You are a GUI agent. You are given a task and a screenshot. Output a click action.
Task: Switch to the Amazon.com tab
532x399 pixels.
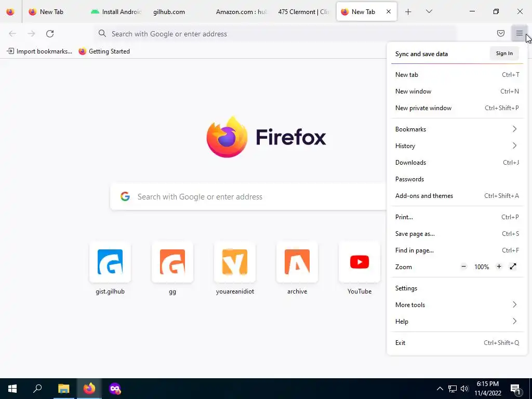241,12
